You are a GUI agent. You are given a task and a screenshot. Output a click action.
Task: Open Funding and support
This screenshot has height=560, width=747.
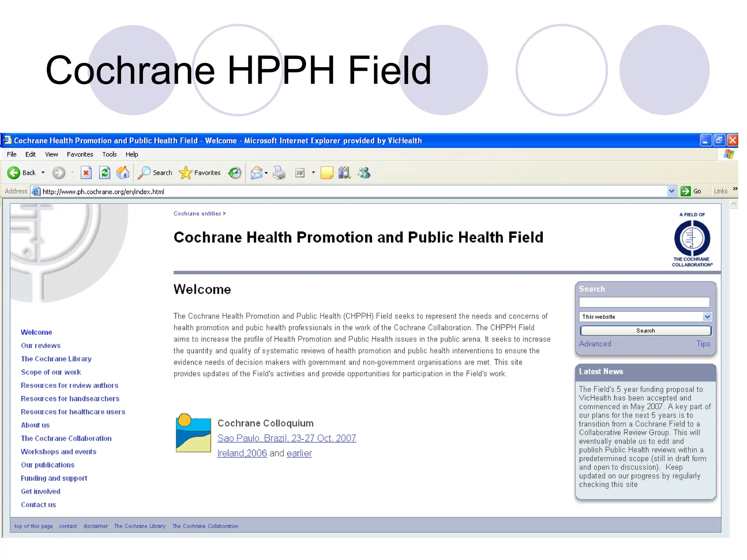[x=54, y=478]
